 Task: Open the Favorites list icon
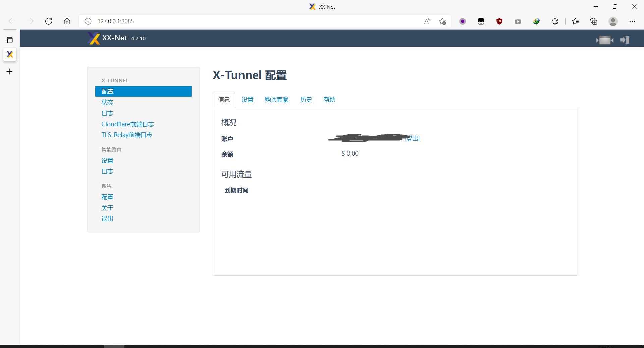(x=576, y=21)
